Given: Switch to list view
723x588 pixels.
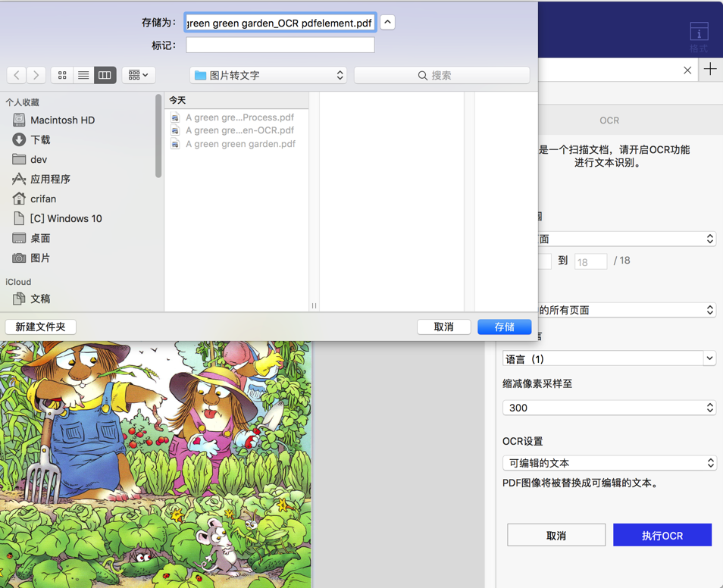Looking at the screenshot, I should 83,75.
